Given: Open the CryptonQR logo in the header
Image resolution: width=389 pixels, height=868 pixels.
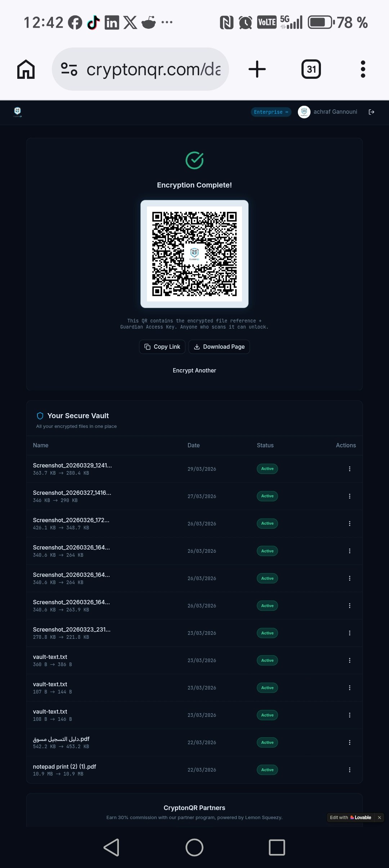Looking at the screenshot, I should [17, 112].
